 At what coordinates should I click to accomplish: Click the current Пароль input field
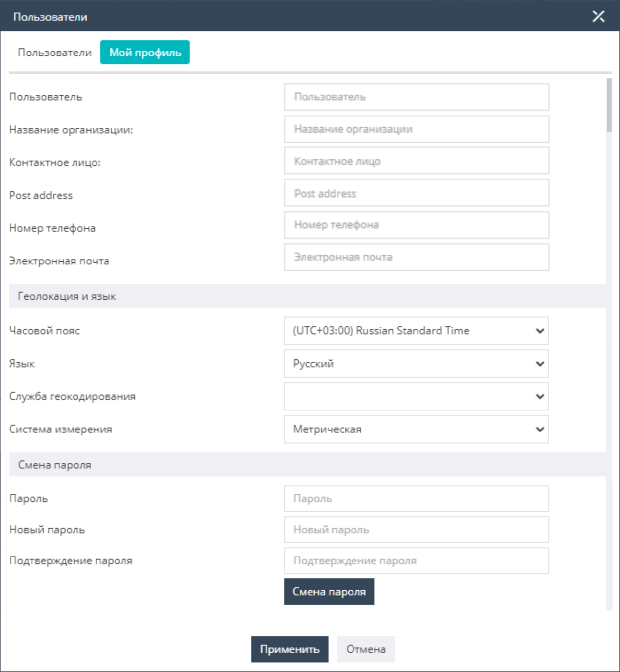tap(417, 499)
